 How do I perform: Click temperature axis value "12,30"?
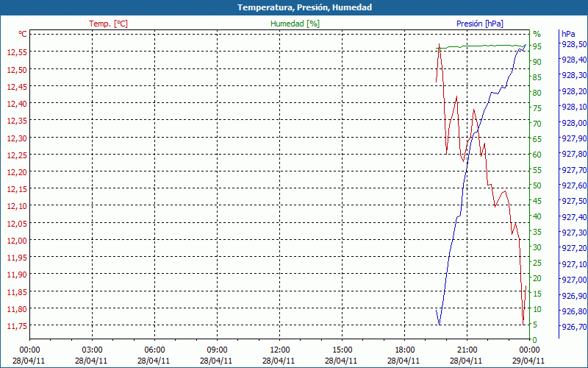[17, 138]
